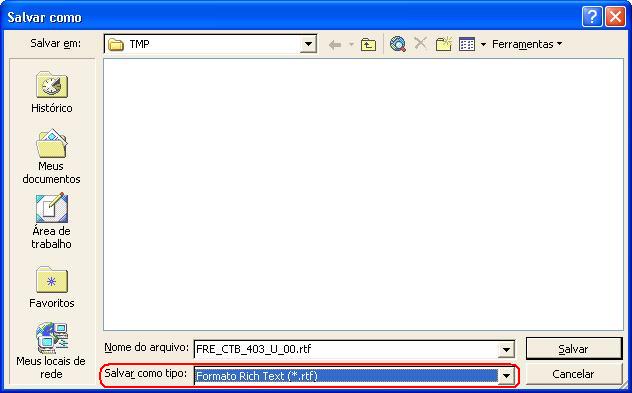Open the Views dropdown arrow
Image resolution: width=632 pixels, height=393 pixels.
[x=483, y=44]
